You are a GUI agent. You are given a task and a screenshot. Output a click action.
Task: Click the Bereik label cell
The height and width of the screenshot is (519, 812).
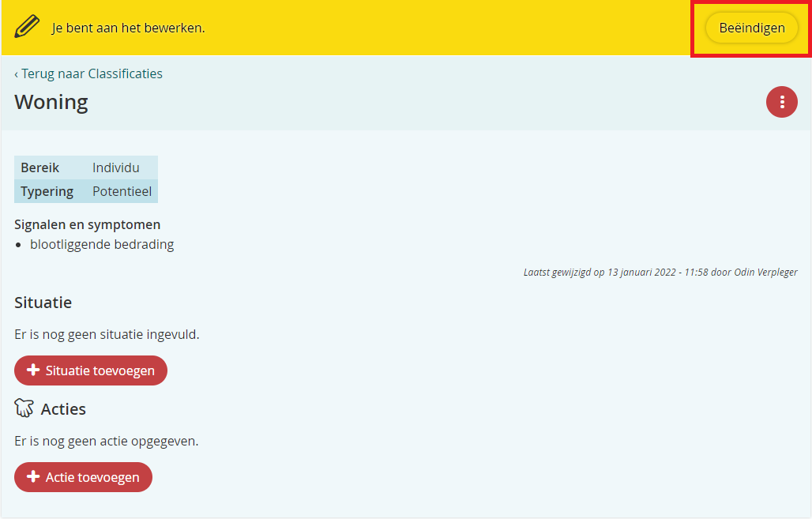(x=40, y=167)
